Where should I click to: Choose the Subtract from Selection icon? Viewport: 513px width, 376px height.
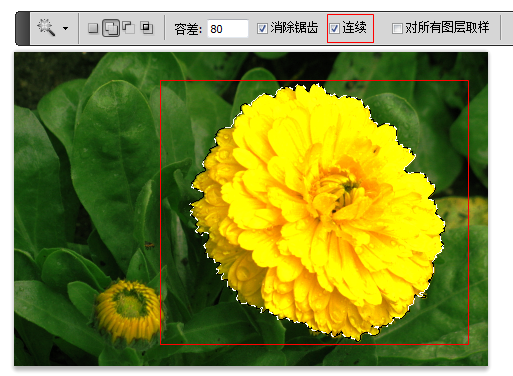(128, 28)
